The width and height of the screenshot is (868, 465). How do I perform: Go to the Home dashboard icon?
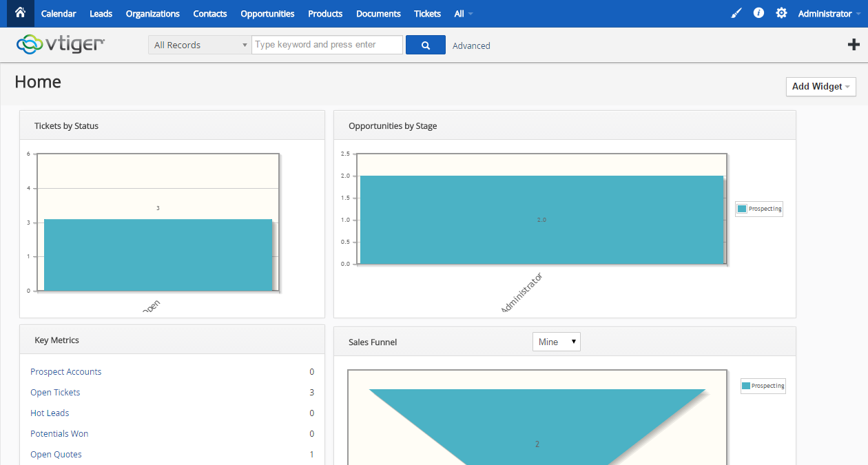click(x=20, y=12)
